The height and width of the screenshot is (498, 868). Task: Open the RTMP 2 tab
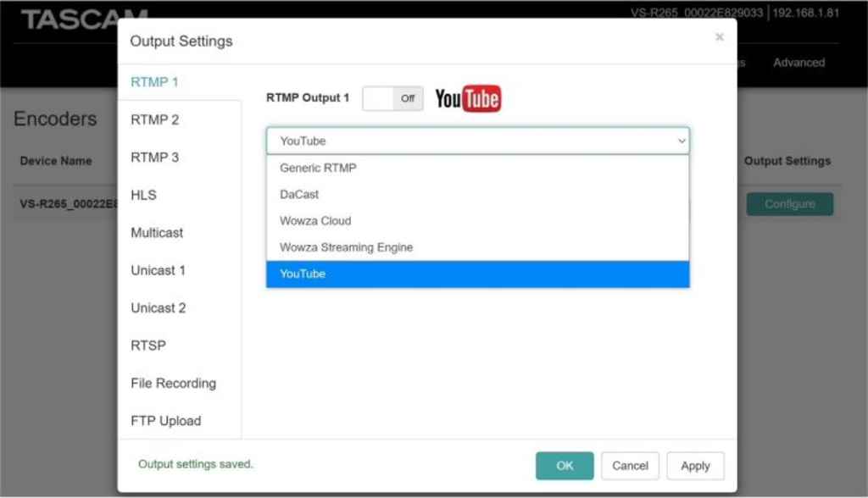coord(154,119)
